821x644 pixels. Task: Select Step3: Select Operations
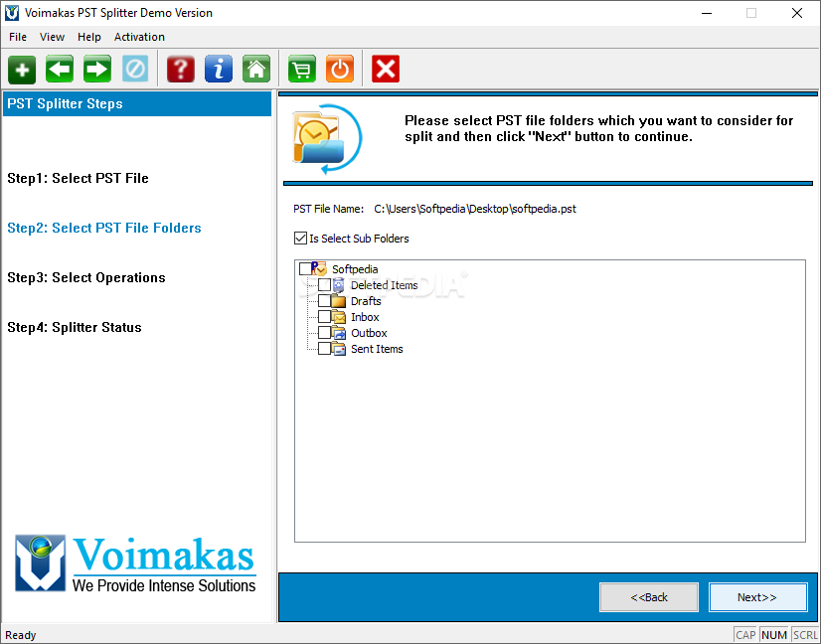click(x=86, y=277)
